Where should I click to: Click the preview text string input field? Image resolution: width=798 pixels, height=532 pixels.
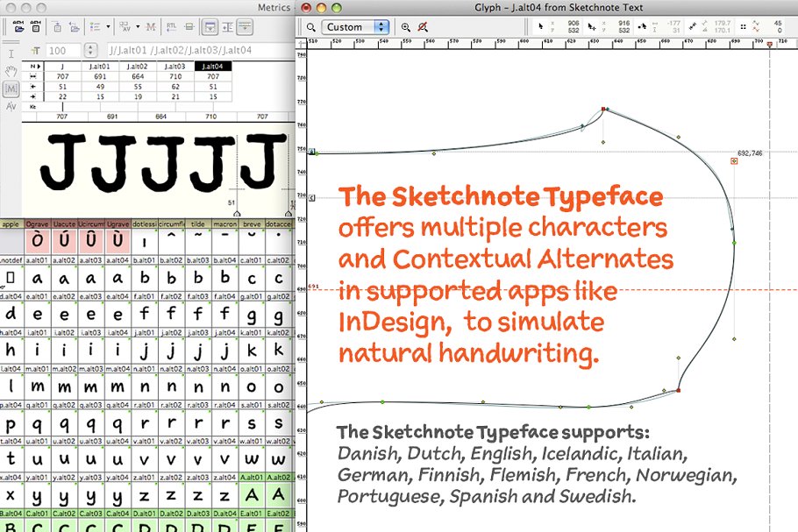point(197,51)
